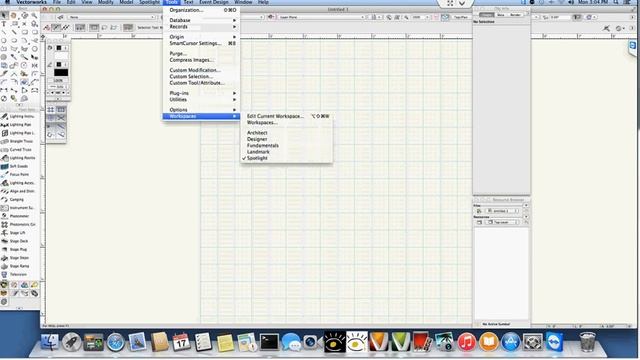The width and height of the screenshot is (640, 360).
Task: Switch to the Designer workspace
Action: [257, 139]
